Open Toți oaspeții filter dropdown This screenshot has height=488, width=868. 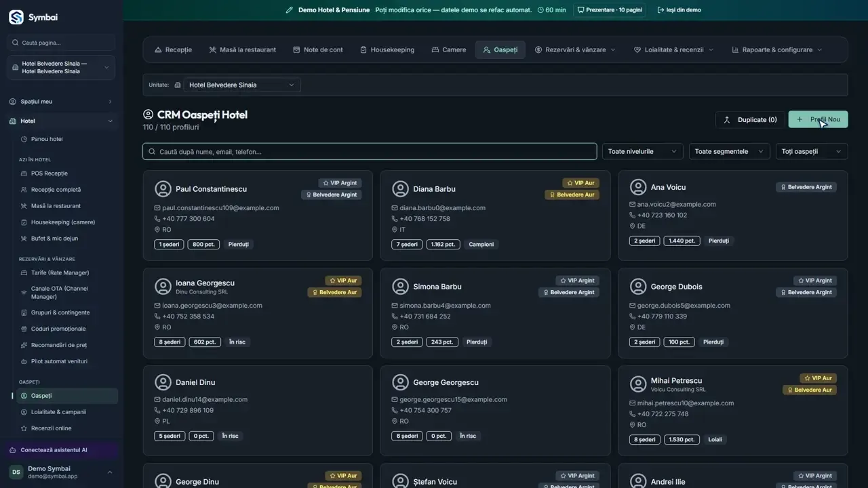(x=812, y=151)
